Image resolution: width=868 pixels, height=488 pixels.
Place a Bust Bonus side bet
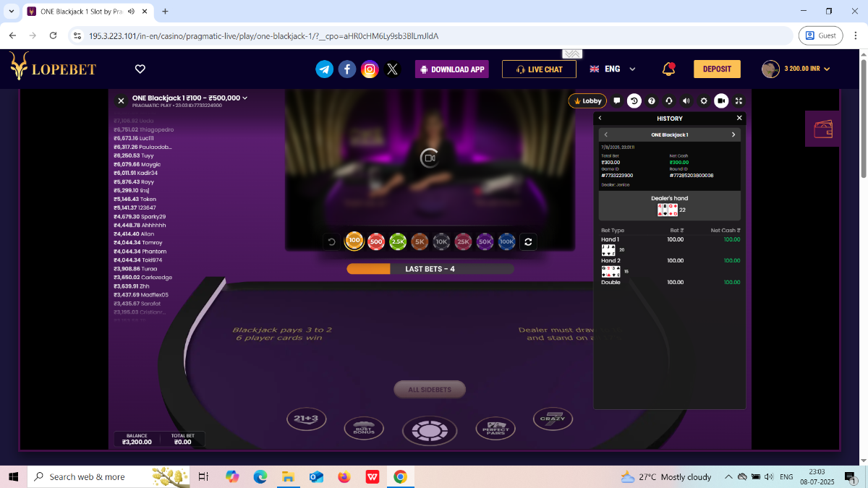pyautogui.click(x=364, y=429)
